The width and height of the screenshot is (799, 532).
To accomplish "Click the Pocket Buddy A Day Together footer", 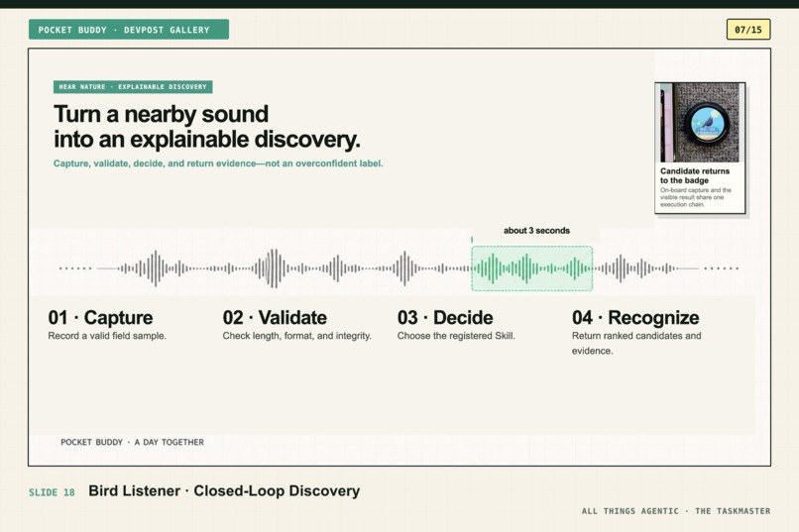I will pos(132,442).
